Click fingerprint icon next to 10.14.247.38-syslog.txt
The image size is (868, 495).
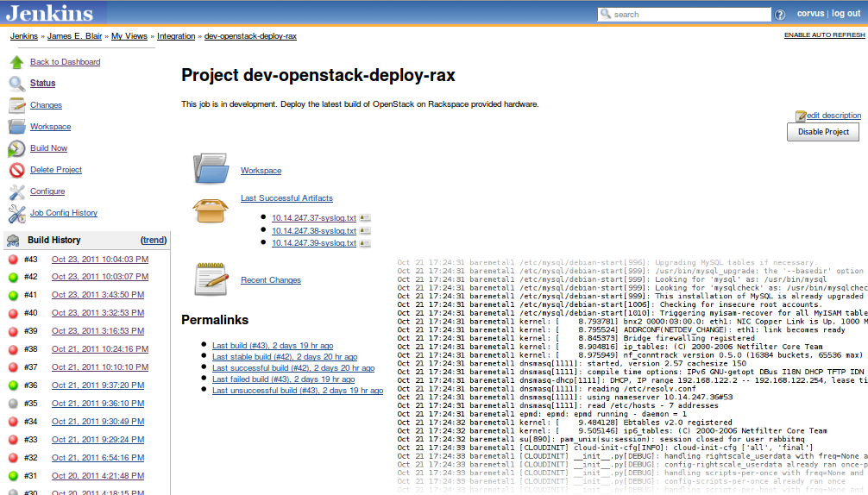tap(365, 230)
